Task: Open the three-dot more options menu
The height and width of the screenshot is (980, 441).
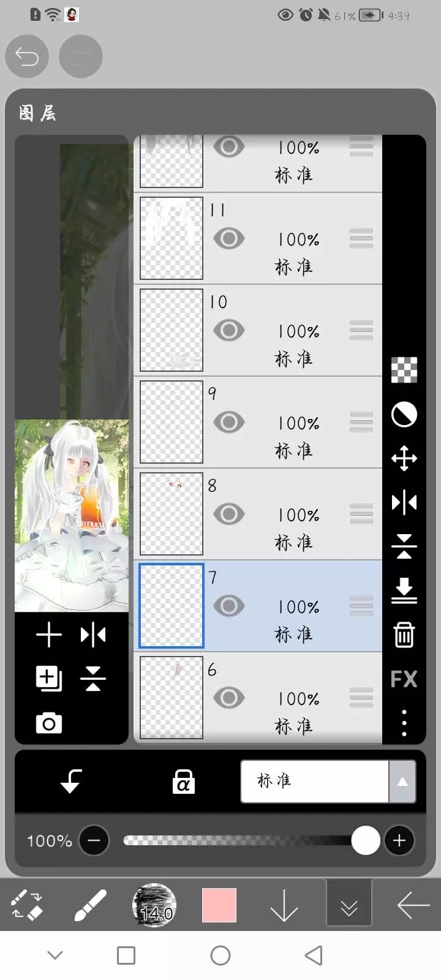Action: [x=404, y=723]
